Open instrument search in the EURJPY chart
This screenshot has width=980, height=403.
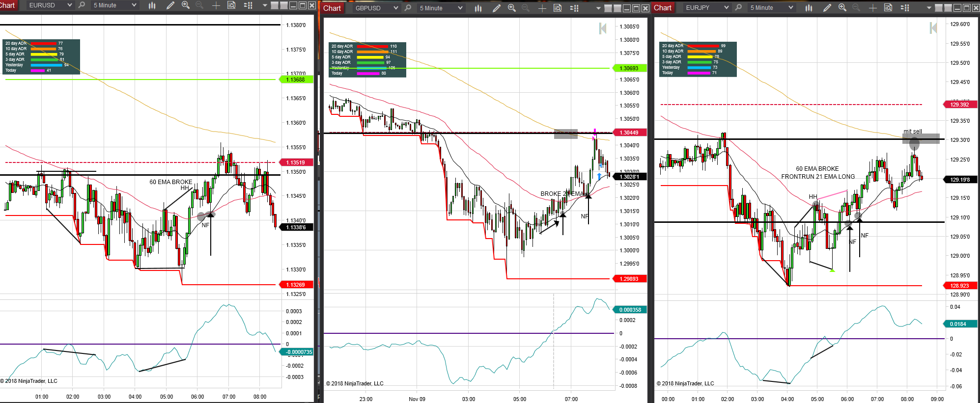coord(738,7)
